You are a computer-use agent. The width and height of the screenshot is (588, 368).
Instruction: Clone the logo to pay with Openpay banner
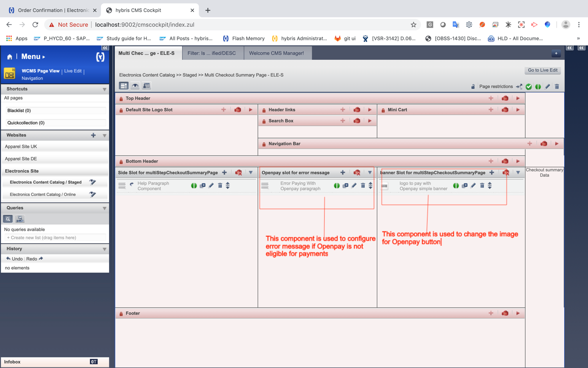(465, 185)
